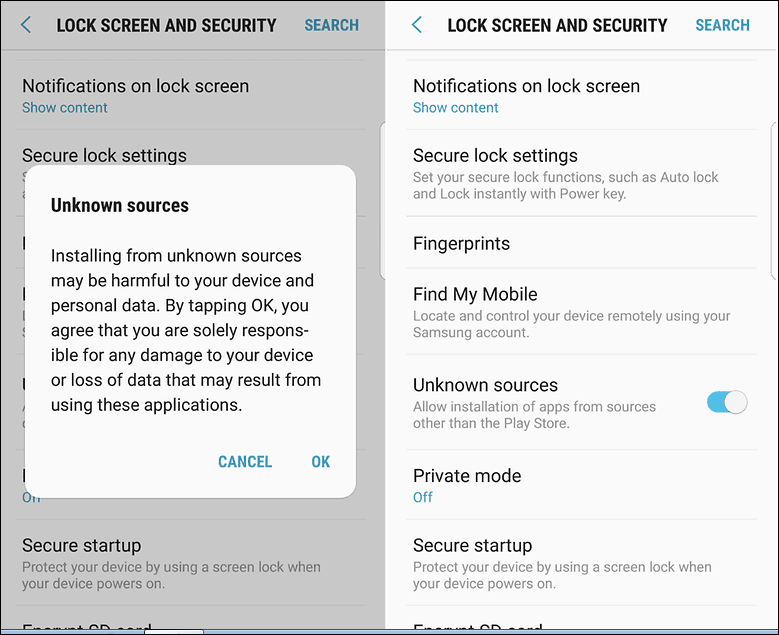Tap Notifications on lock screen in dimmed left panel
This screenshot has height=635, width=779.
[x=135, y=87]
